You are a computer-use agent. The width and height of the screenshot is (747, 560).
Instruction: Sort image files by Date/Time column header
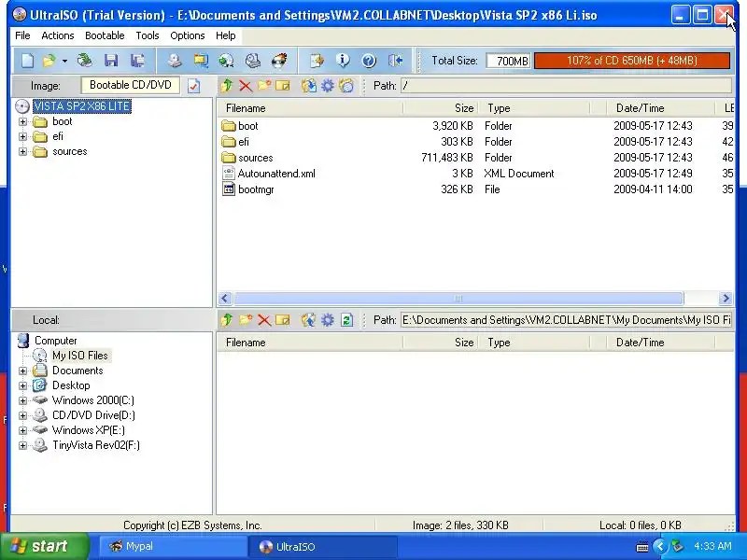tap(660, 108)
